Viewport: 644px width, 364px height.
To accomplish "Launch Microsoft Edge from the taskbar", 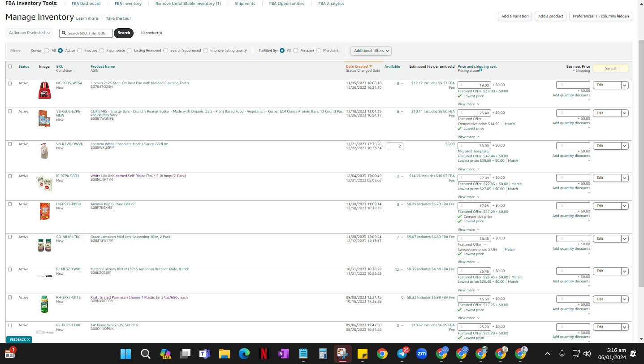I will (244, 354).
